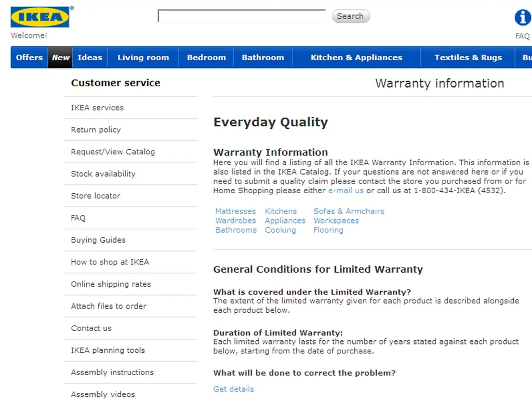Image resolution: width=532 pixels, height=399 pixels.
Task: Open the FAQ info icon
Action: pyautogui.click(x=523, y=17)
